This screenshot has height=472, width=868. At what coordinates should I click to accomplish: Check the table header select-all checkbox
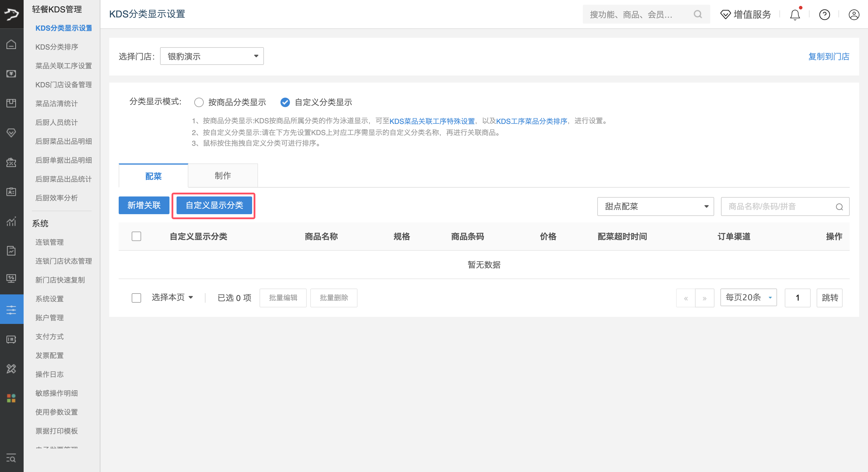(136, 236)
